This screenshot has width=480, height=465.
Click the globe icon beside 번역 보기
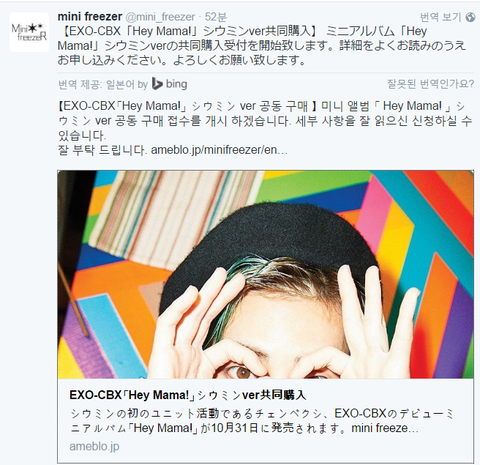[470, 17]
